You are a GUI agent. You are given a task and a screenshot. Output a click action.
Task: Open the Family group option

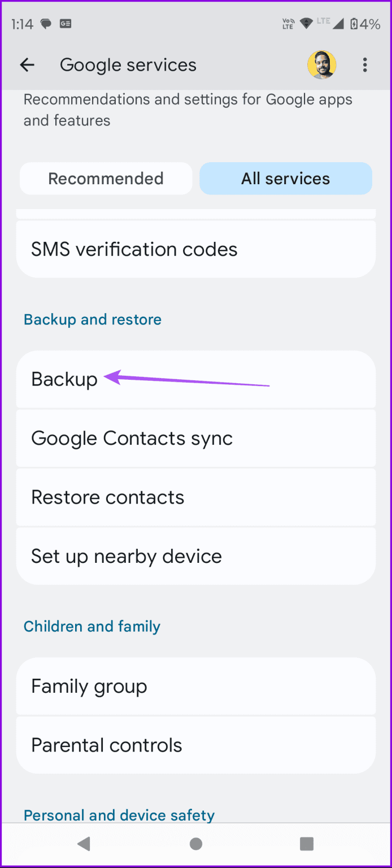point(89,686)
